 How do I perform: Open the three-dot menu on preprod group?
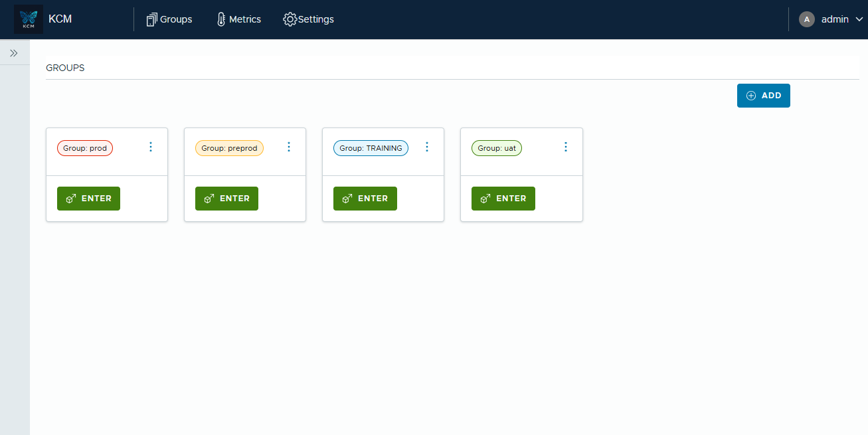[x=289, y=147]
